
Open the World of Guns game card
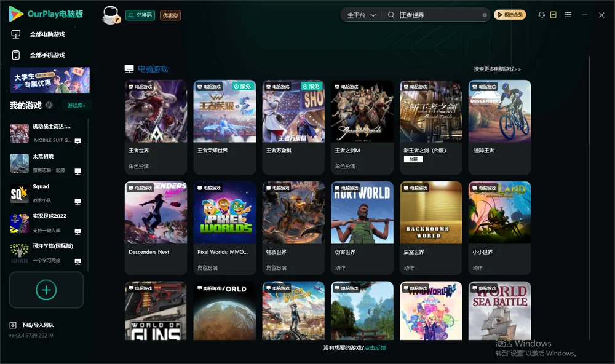[x=156, y=311]
